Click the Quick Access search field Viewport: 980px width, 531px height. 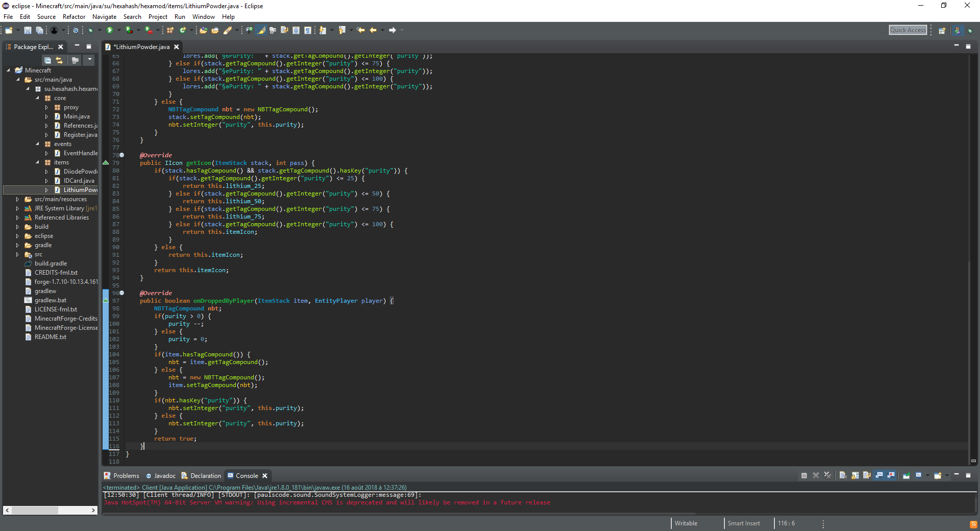click(908, 30)
